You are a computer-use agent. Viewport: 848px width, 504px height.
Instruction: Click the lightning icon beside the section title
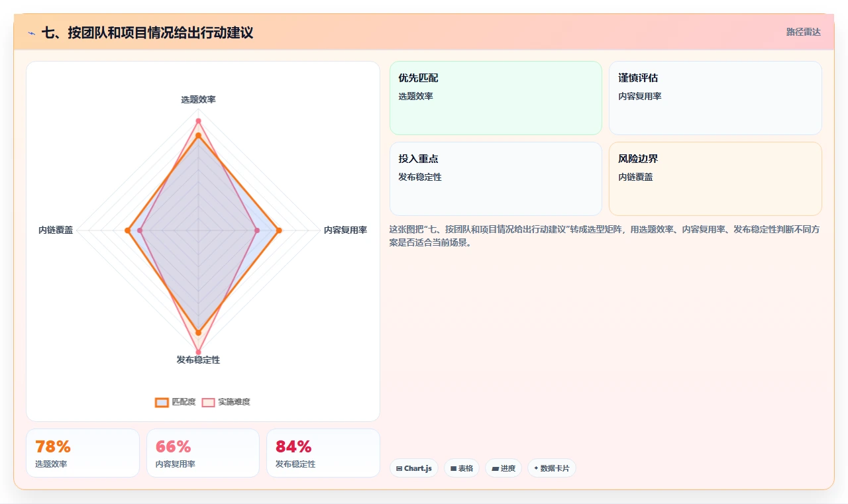(32, 33)
